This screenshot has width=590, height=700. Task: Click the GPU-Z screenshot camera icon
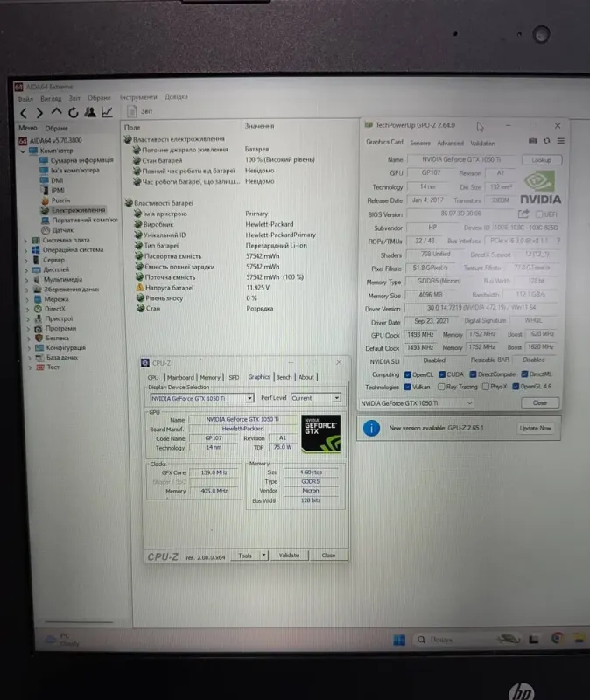coord(532,141)
